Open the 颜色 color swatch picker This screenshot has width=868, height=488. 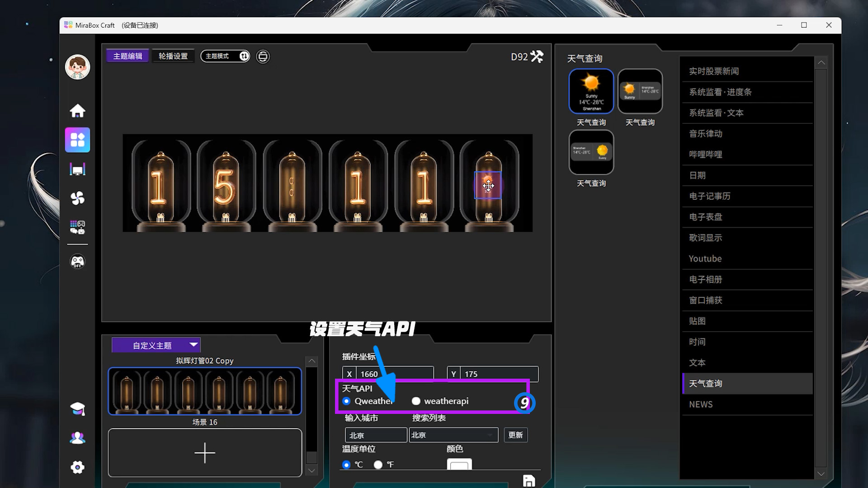click(x=459, y=465)
